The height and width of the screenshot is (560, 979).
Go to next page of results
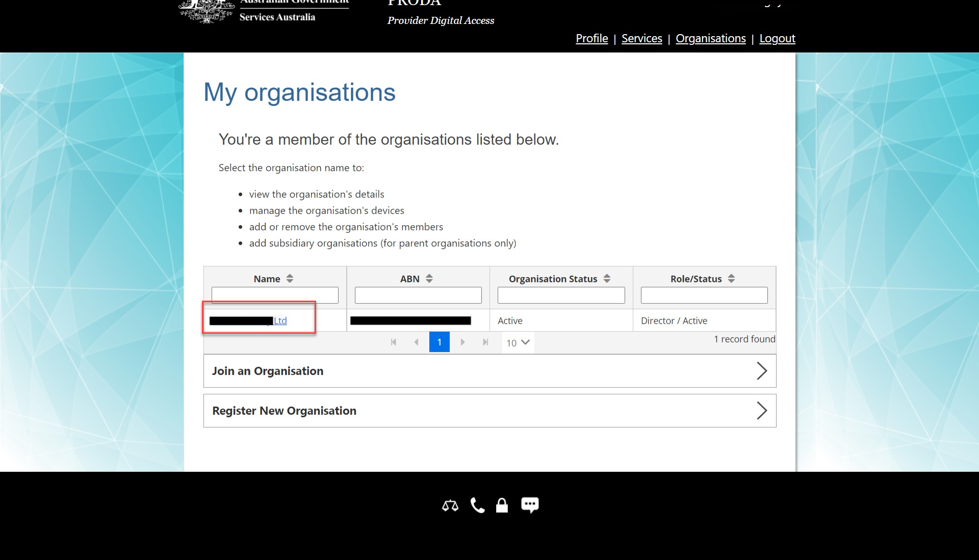[462, 342]
